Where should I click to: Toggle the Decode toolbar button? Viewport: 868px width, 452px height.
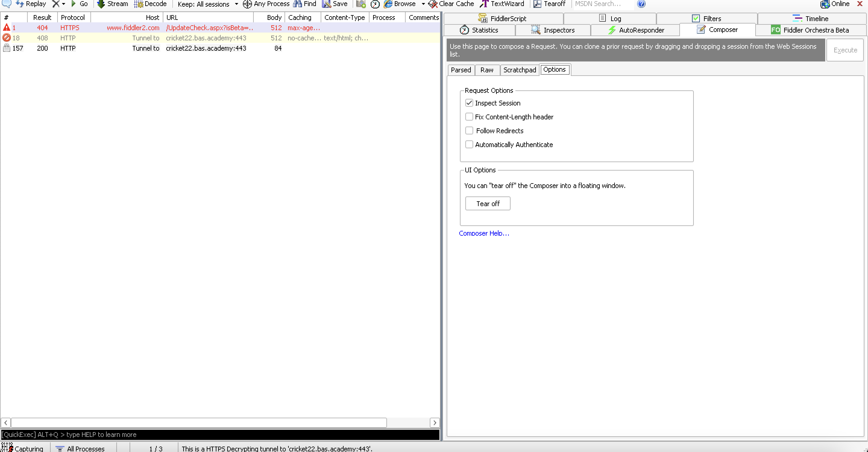pyautogui.click(x=151, y=4)
